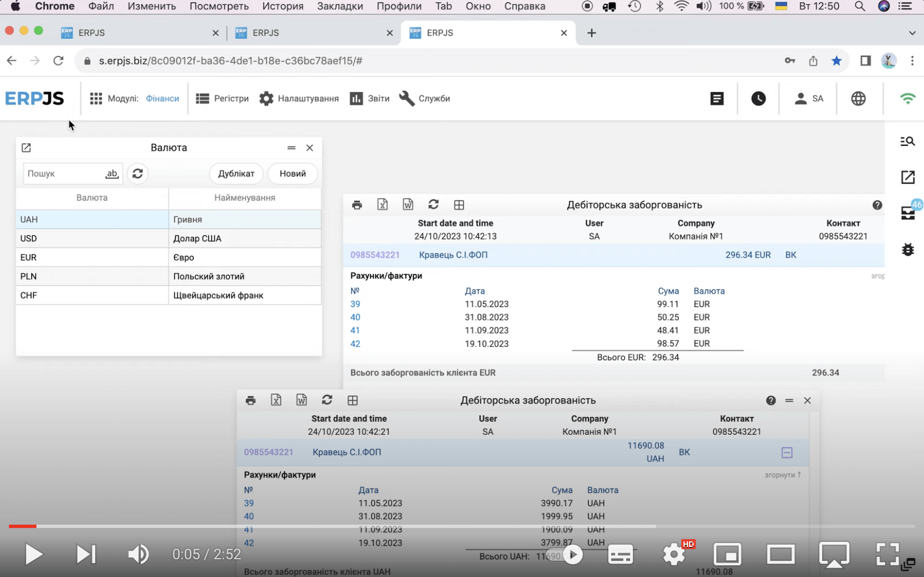Select the PLN currency row
This screenshot has width=924, height=577.
click(169, 276)
